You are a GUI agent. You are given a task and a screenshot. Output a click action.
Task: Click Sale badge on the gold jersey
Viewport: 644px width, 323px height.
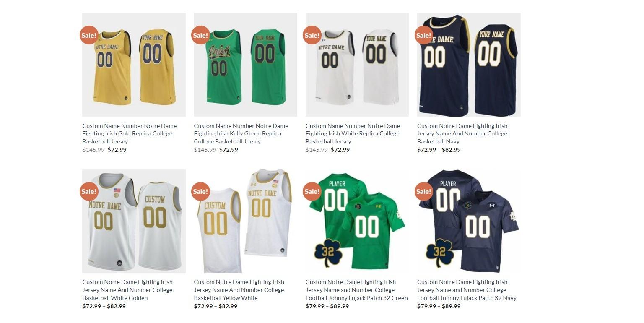click(x=89, y=35)
